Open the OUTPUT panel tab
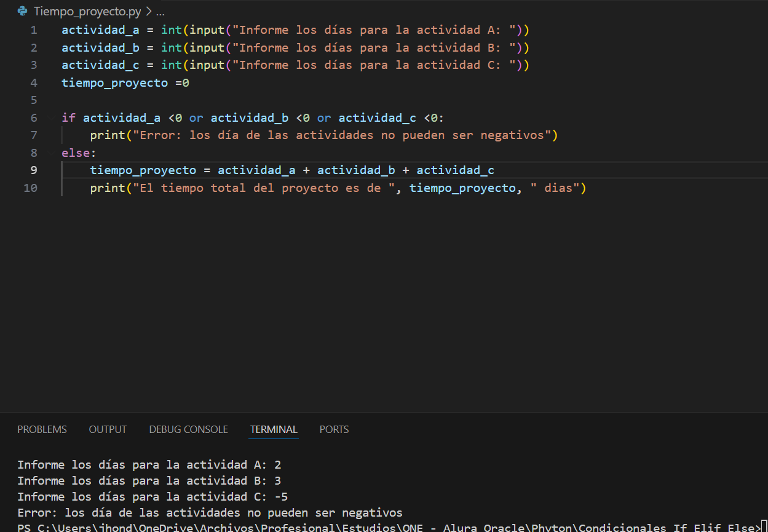The image size is (768, 532). point(108,429)
